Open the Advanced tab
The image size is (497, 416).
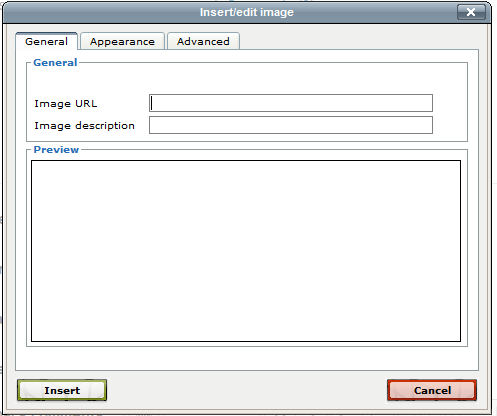[x=203, y=41]
